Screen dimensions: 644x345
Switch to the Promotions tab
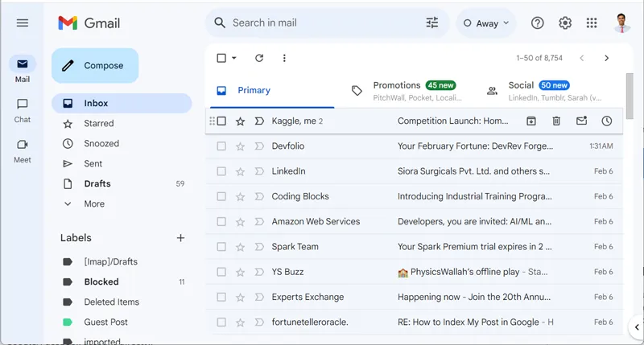pyautogui.click(x=407, y=91)
